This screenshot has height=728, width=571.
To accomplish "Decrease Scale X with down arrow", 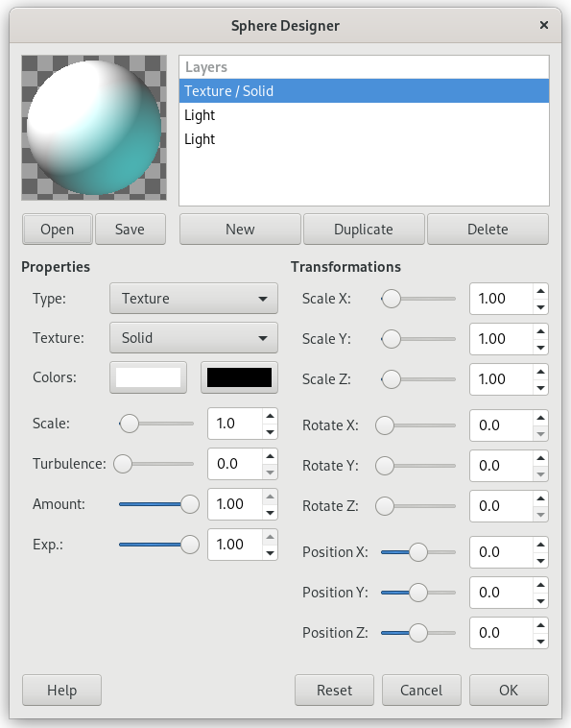I will point(540,307).
